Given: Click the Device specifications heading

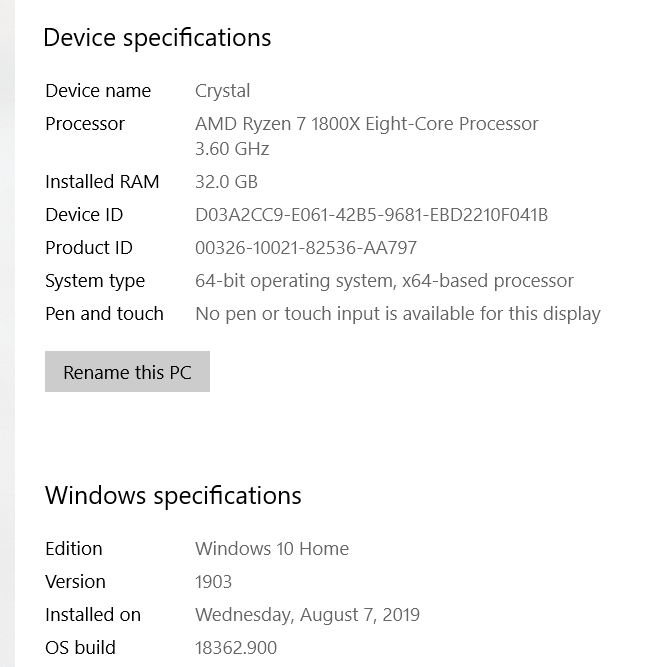Looking at the screenshot, I should (x=157, y=38).
